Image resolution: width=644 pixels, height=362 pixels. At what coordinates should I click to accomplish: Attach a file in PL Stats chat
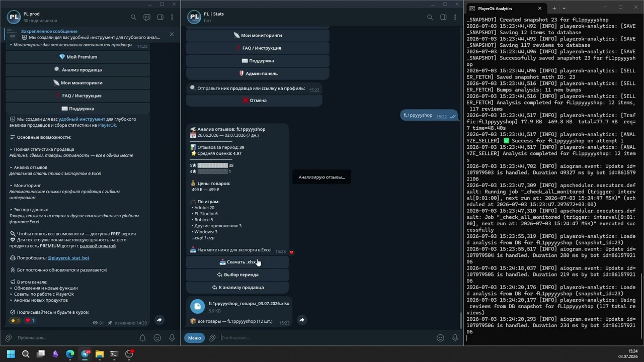[212, 338]
